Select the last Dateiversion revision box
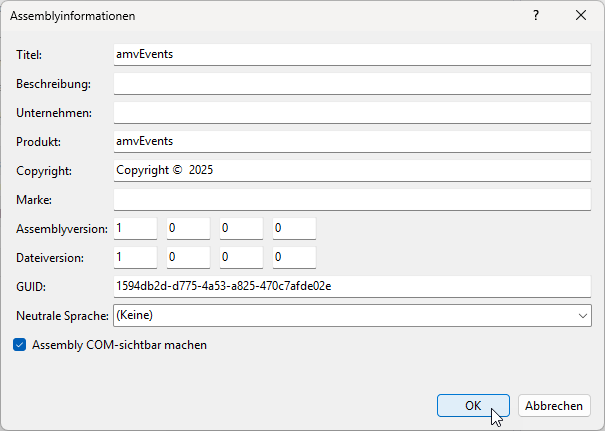The width and height of the screenshot is (605, 431). [x=294, y=257]
